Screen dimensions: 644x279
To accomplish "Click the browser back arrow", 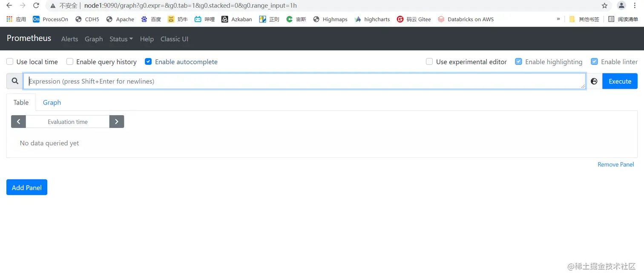I will pyautogui.click(x=9, y=6).
